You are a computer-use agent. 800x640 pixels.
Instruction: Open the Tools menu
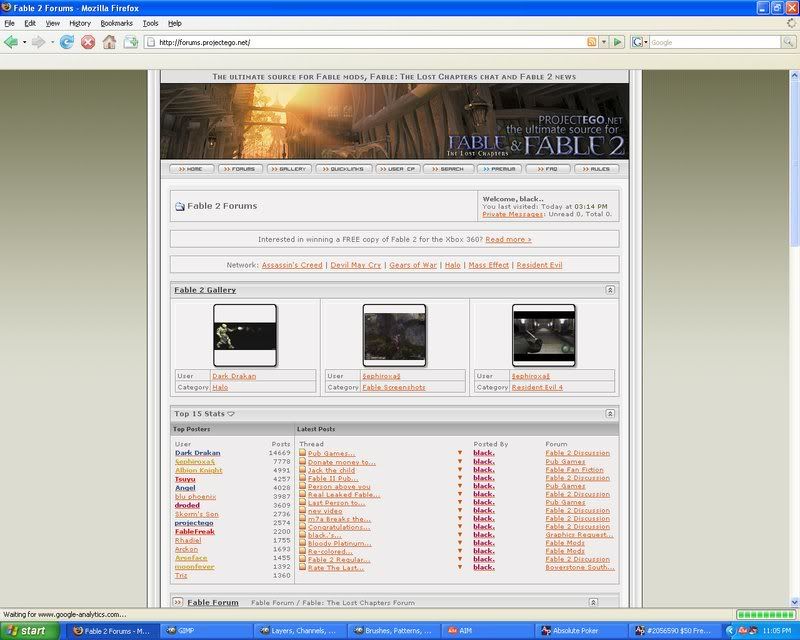151,23
